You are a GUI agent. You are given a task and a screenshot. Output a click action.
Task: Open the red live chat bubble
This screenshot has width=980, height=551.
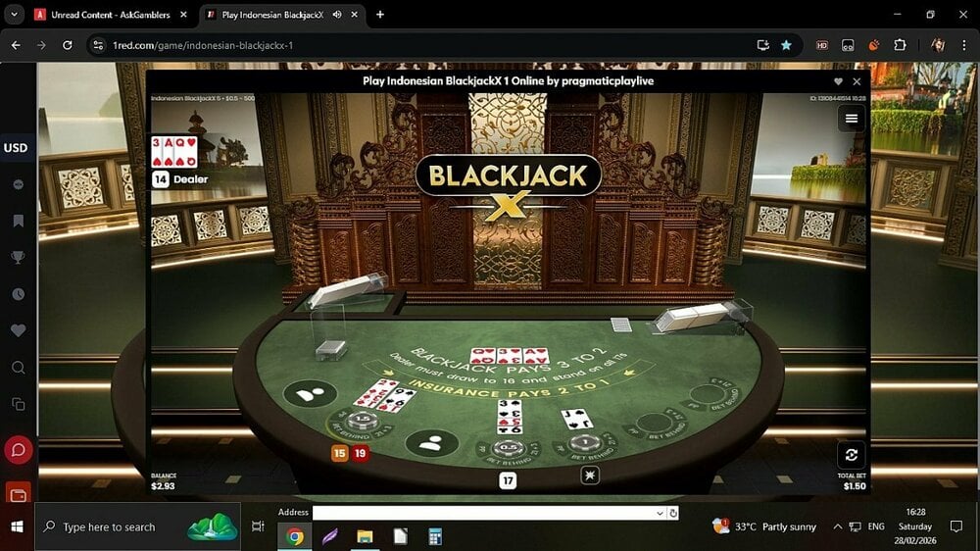(18, 450)
